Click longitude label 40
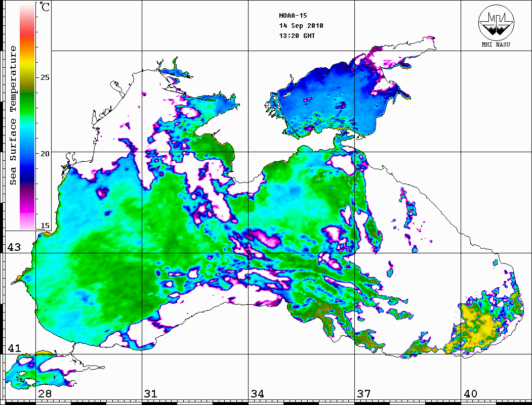Viewport: 532px width, 405px height. pos(470,394)
